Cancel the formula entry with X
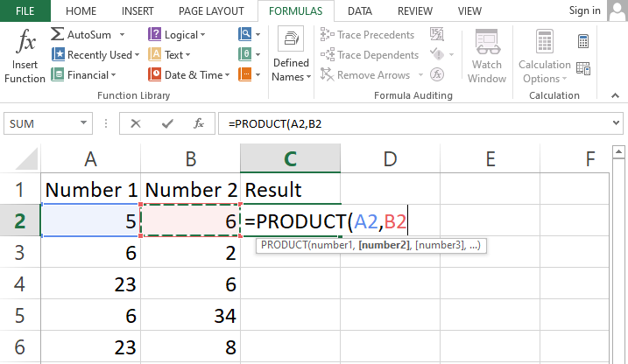The width and height of the screenshot is (628, 364). (136, 124)
